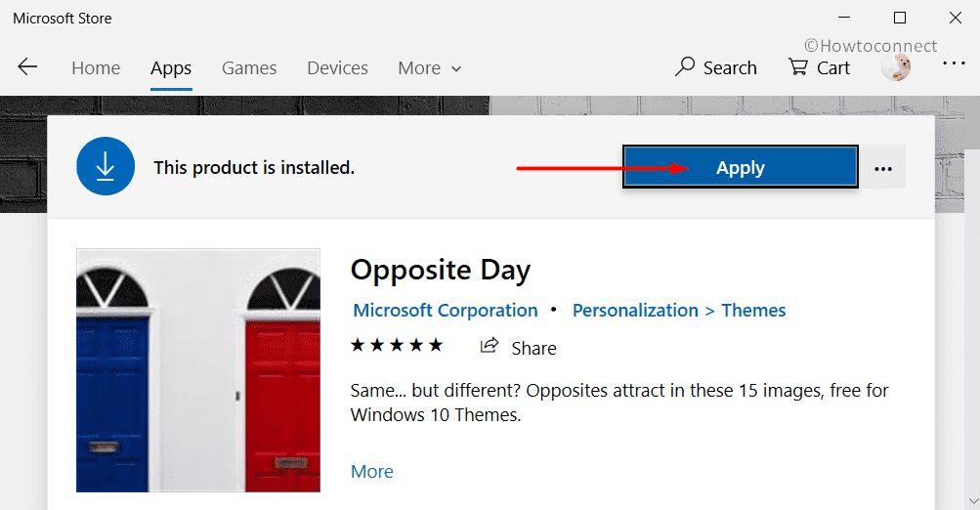This screenshot has width=980, height=510.
Task: Expand the More navigation dropdown
Action: 429,67
